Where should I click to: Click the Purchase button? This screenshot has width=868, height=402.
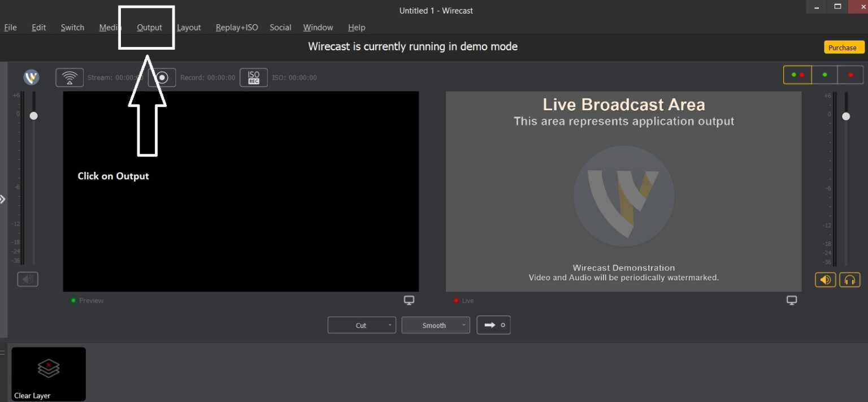point(842,47)
